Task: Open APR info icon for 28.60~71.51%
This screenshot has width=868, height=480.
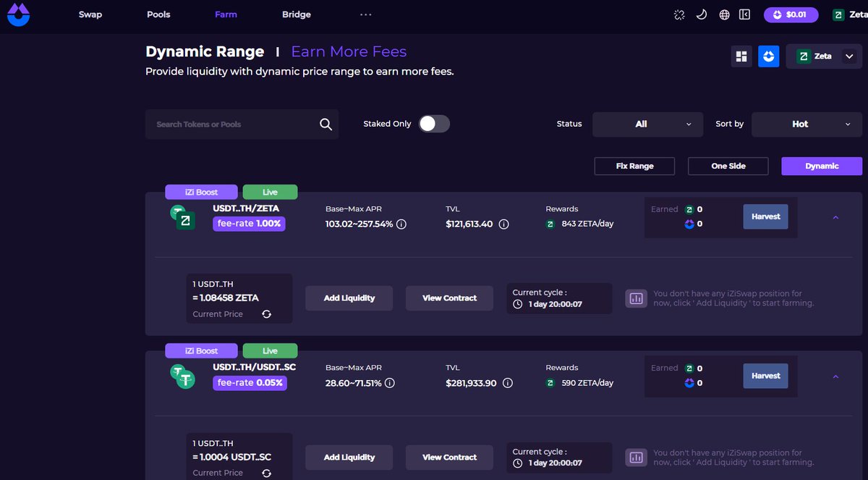Action: tap(390, 383)
